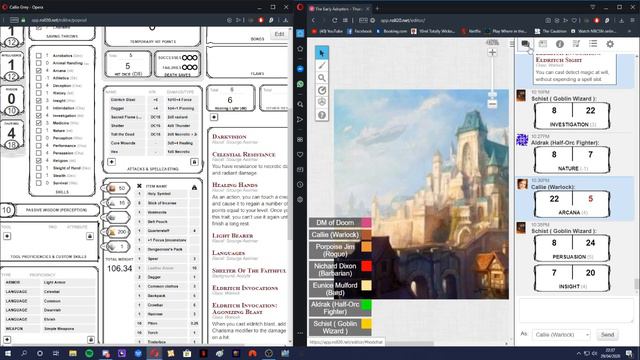Open the Roll20 Chat tab
Screen dimensions: 640x360
[x=526, y=44]
